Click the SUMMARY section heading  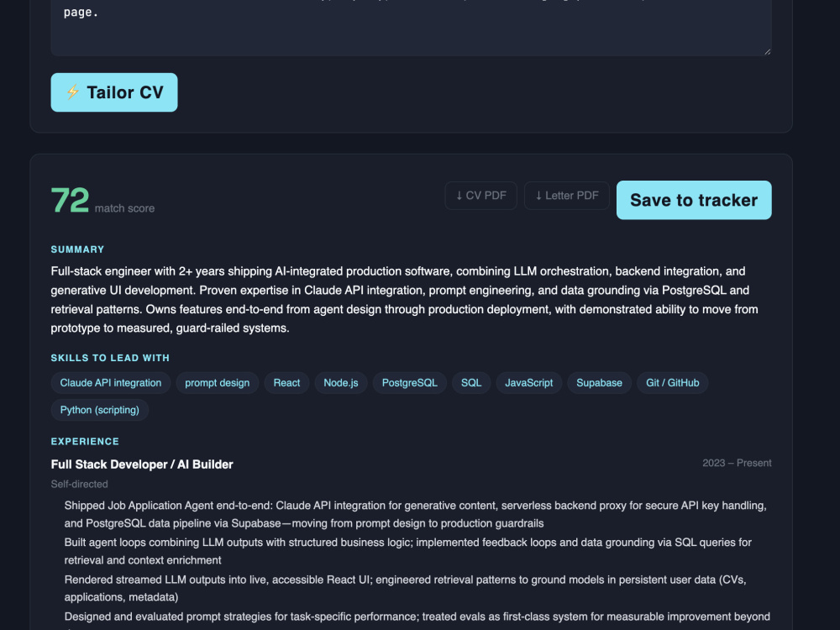[x=77, y=249]
